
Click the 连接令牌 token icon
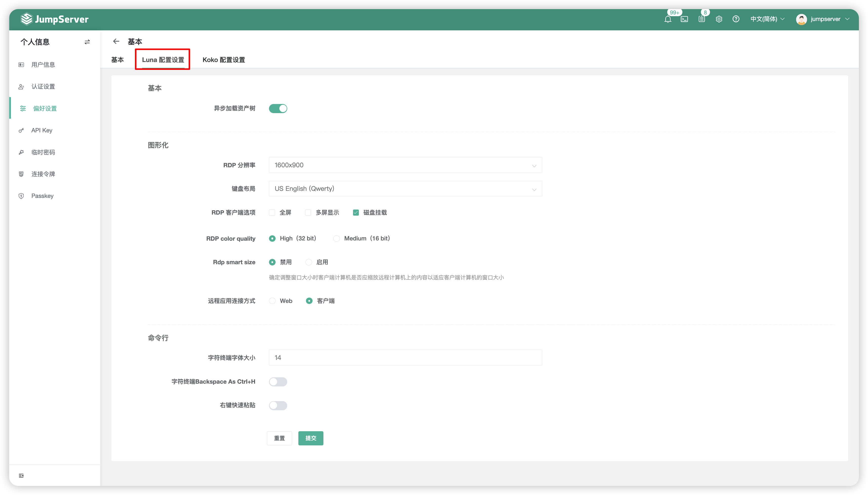coord(21,174)
